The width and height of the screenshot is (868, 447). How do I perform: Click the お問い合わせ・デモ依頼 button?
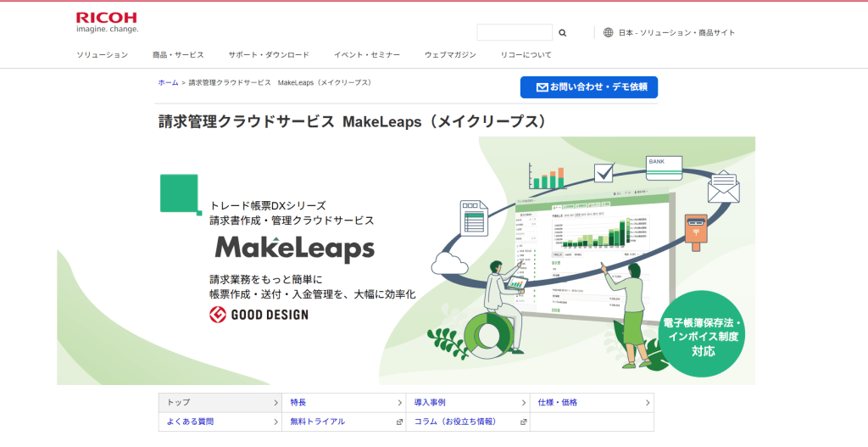(x=589, y=87)
